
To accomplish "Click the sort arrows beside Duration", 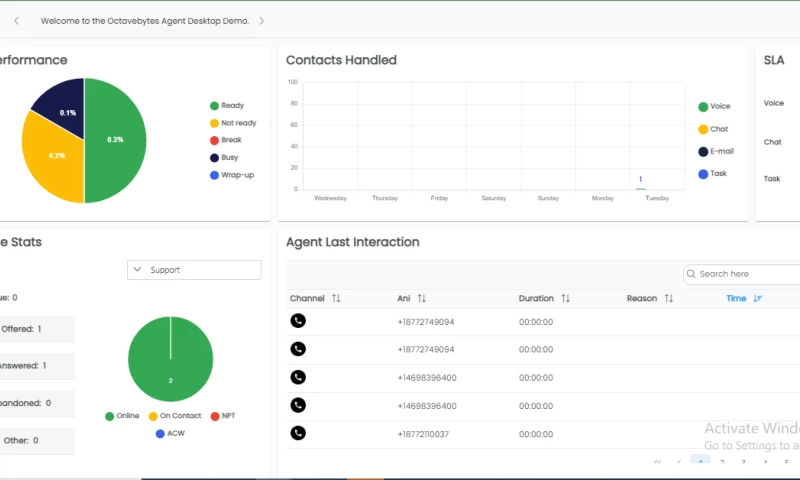I will point(565,298).
